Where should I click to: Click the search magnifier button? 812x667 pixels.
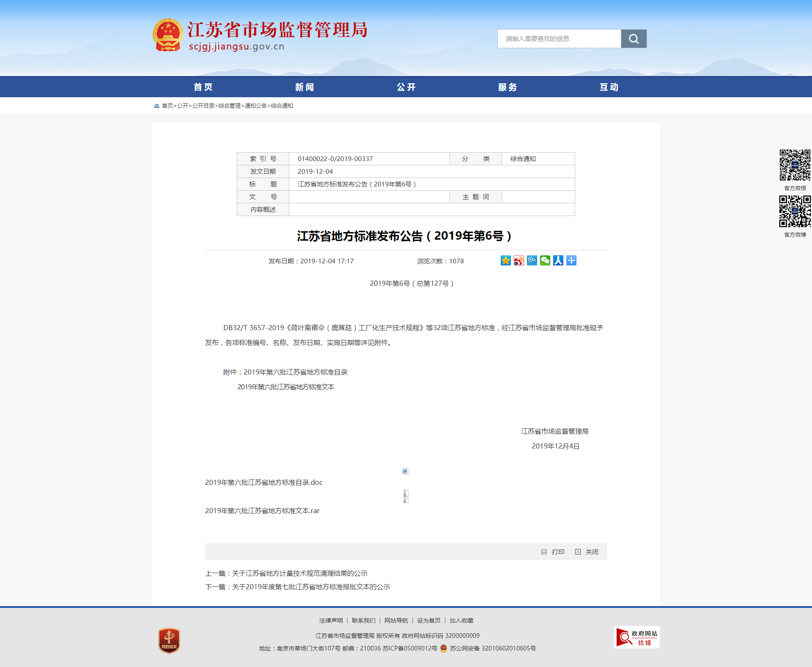tap(633, 39)
